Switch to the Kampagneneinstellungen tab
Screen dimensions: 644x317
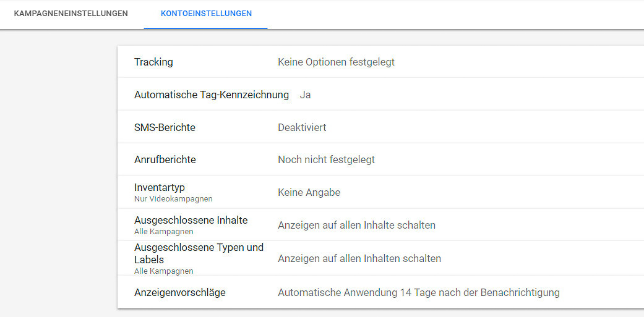(71, 14)
